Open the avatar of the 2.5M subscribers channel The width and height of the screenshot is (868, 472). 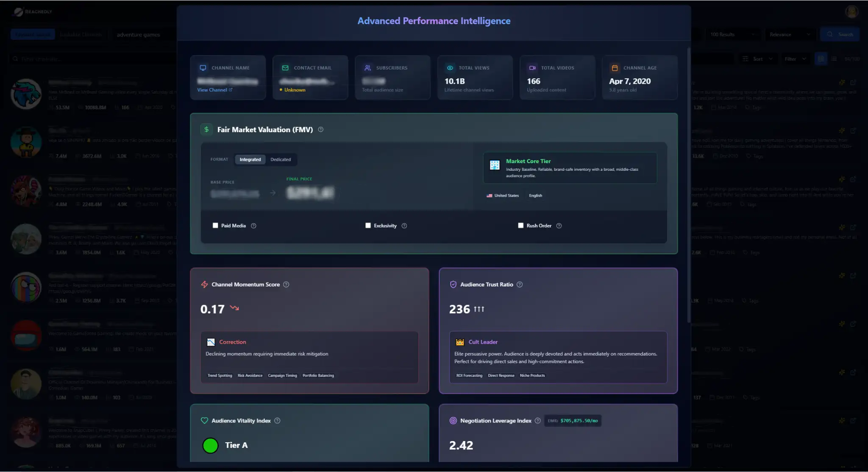pyautogui.click(x=26, y=287)
